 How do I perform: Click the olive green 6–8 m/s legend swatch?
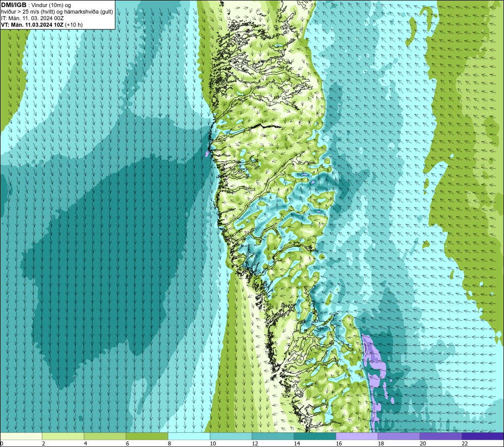pos(147,436)
